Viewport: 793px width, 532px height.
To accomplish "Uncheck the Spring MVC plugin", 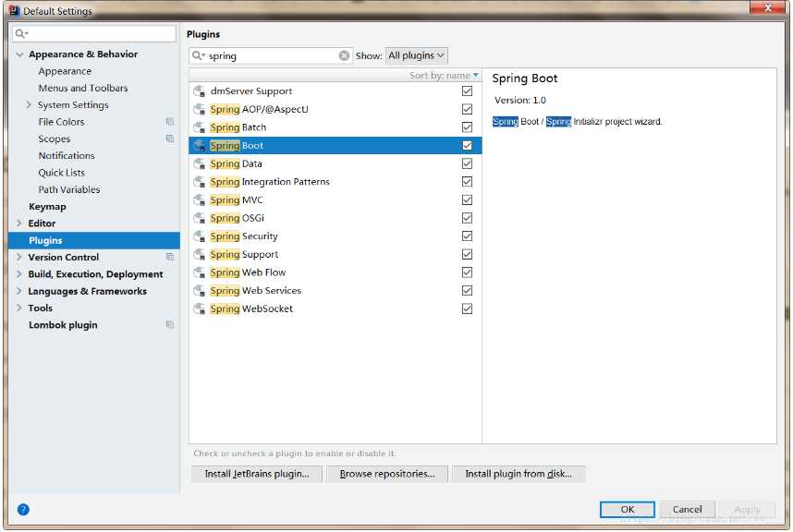I will point(468,200).
